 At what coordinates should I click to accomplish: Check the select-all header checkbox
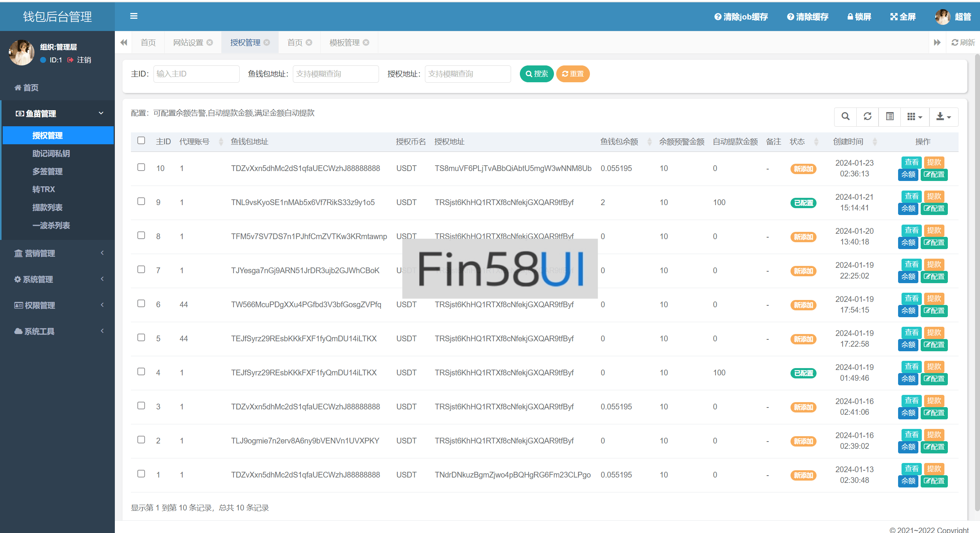coord(141,140)
